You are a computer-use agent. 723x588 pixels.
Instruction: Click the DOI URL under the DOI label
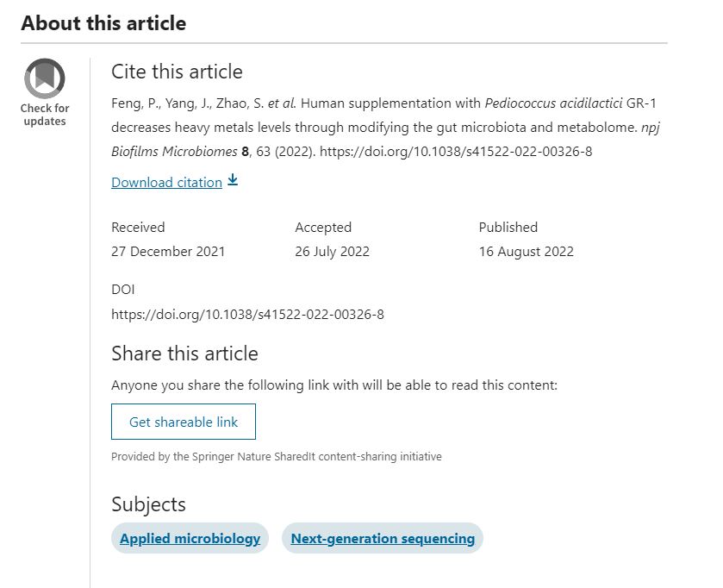[x=247, y=314]
